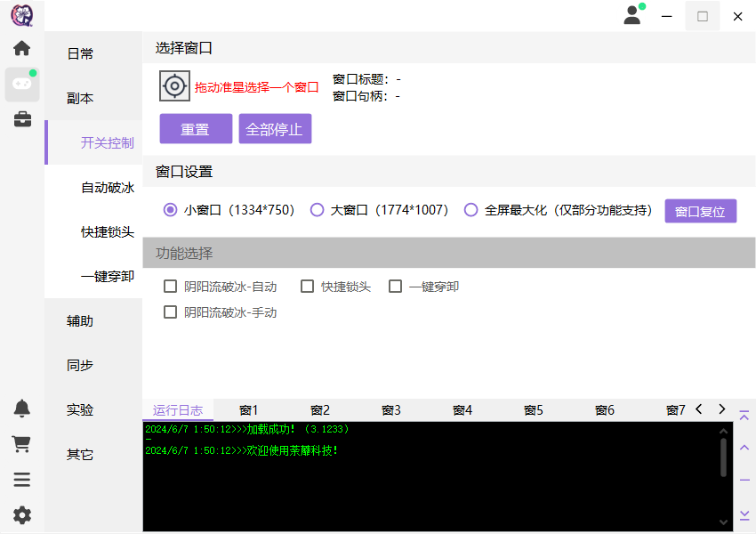756x534 pixels.
Task: Click the log scrollbar up arrow
Action: tap(723, 431)
